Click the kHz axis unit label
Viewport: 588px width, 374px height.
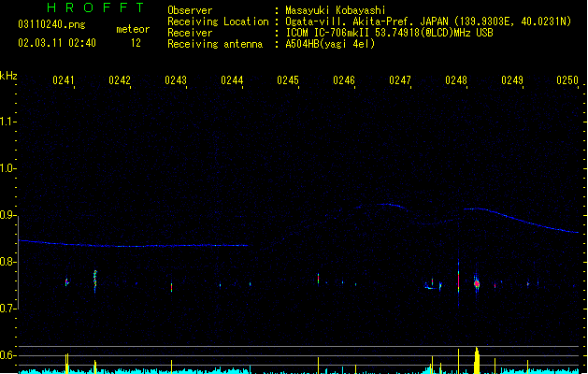point(8,76)
